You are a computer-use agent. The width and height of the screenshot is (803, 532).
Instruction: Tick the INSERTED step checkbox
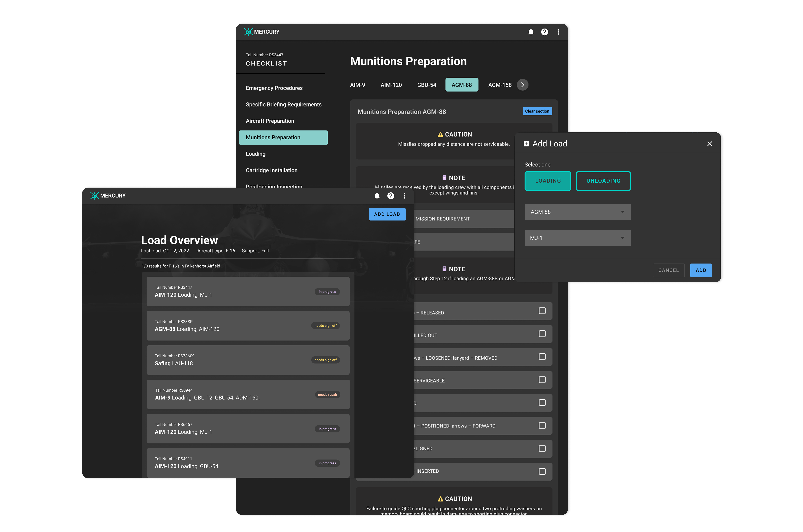(542, 472)
